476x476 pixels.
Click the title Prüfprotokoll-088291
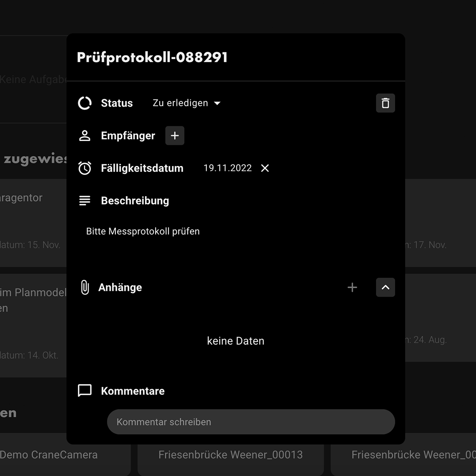152,57
